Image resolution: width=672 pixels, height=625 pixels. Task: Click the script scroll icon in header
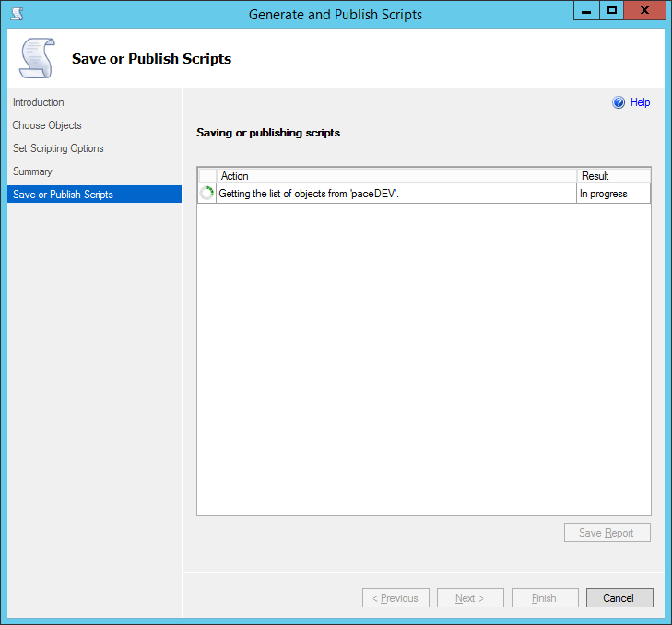tap(36, 59)
